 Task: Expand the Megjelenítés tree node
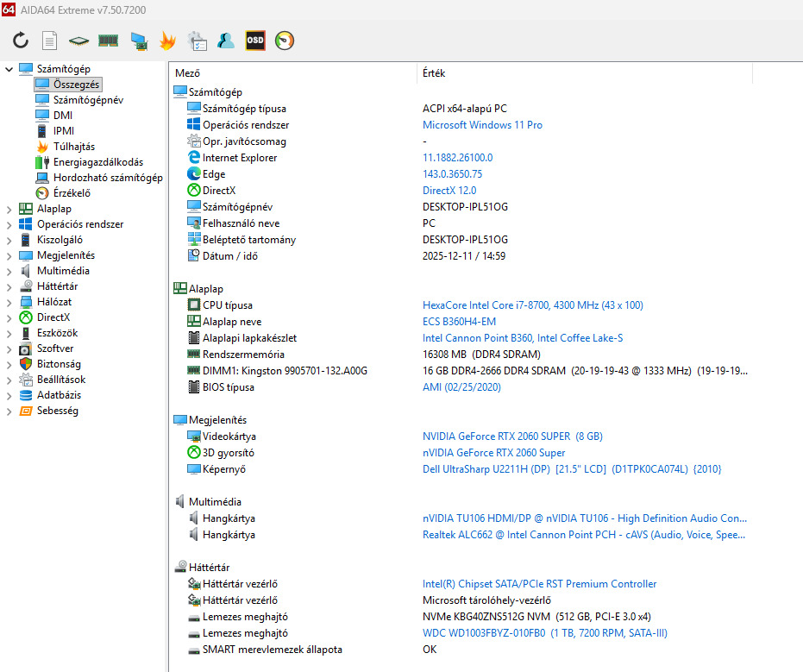9,255
